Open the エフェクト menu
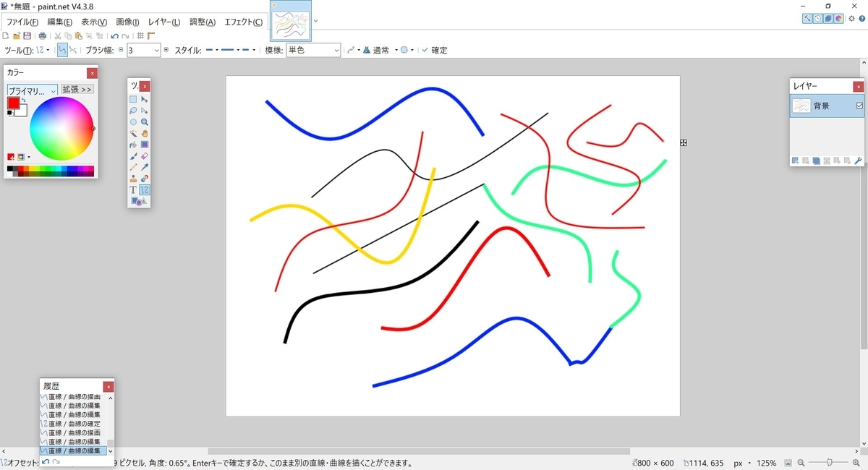Image resolution: width=868 pixels, height=470 pixels. coord(243,22)
